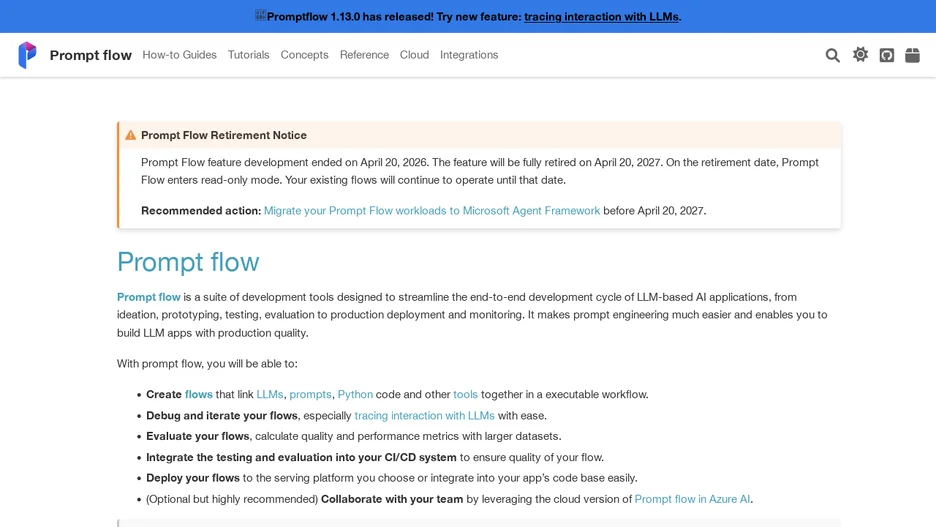The height and width of the screenshot is (527, 936).
Task: Open the package box icon in header
Action: click(912, 55)
